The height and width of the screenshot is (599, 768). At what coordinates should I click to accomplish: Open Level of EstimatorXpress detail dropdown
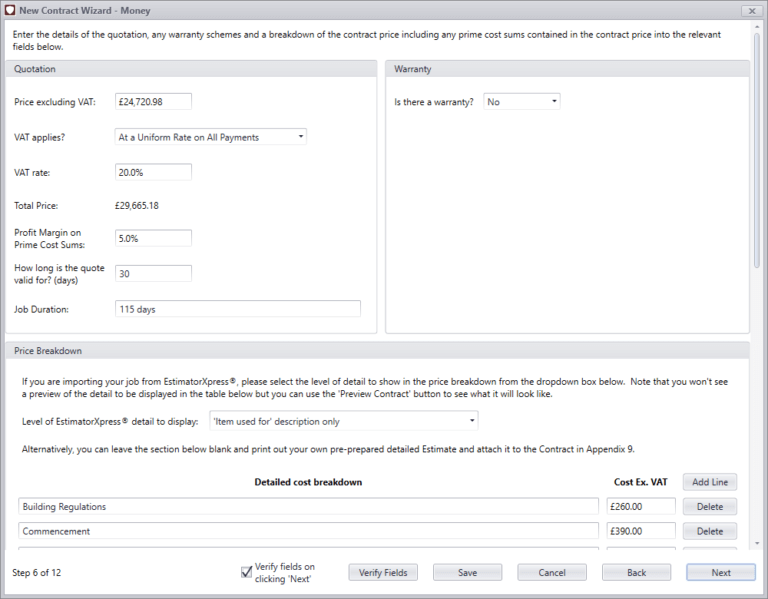(342, 421)
